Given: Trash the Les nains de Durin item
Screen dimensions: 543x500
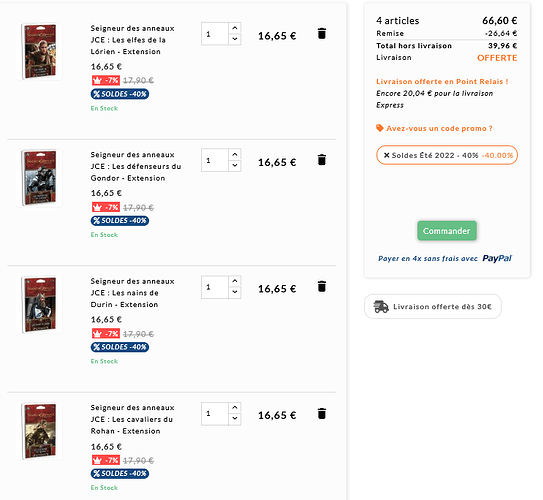Looking at the screenshot, I should tap(322, 287).
